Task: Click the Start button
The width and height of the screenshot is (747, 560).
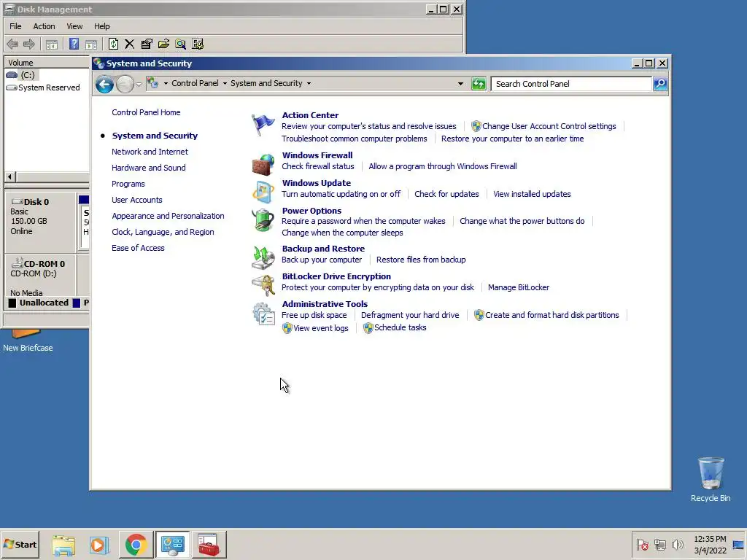Action: click(x=20, y=545)
